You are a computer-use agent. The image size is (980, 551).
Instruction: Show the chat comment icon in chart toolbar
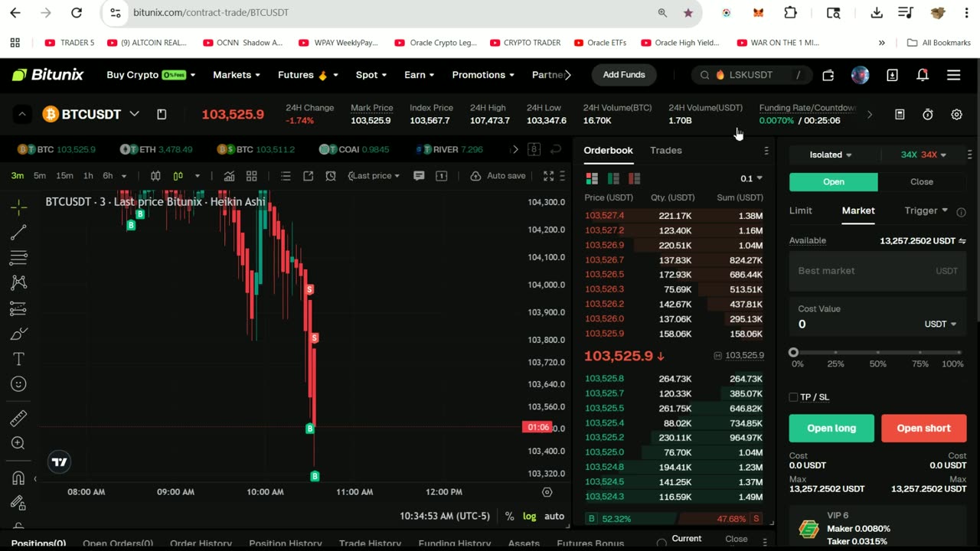419,176
